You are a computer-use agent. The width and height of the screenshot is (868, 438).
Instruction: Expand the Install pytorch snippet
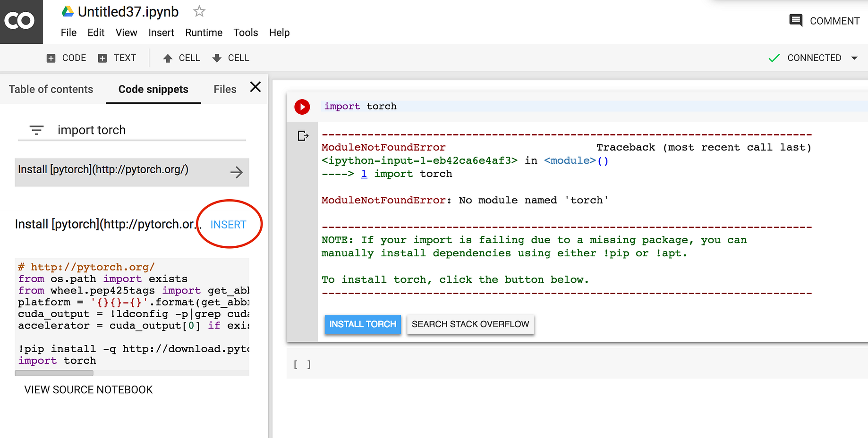coord(236,172)
